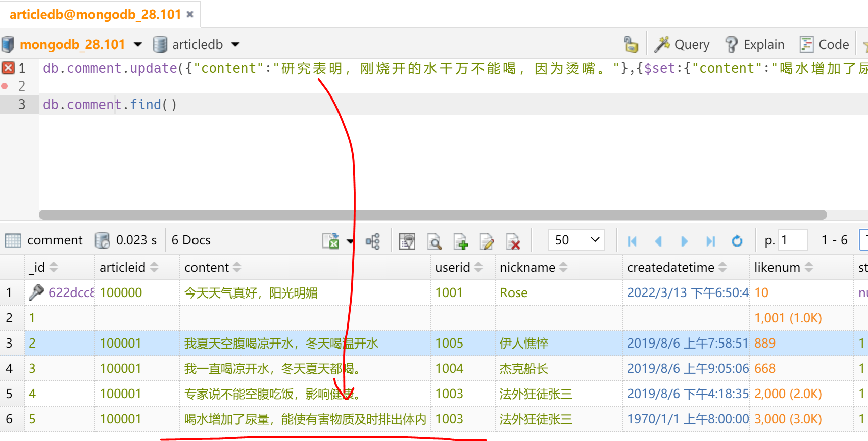The image size is (868, 441).
Task: Click the Explain button
Action: 754,44
